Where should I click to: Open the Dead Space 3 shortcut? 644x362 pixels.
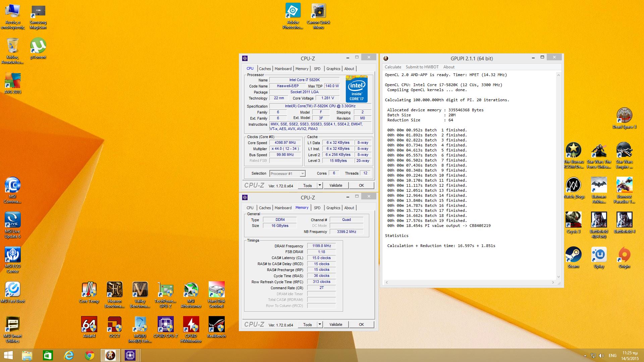624,118
